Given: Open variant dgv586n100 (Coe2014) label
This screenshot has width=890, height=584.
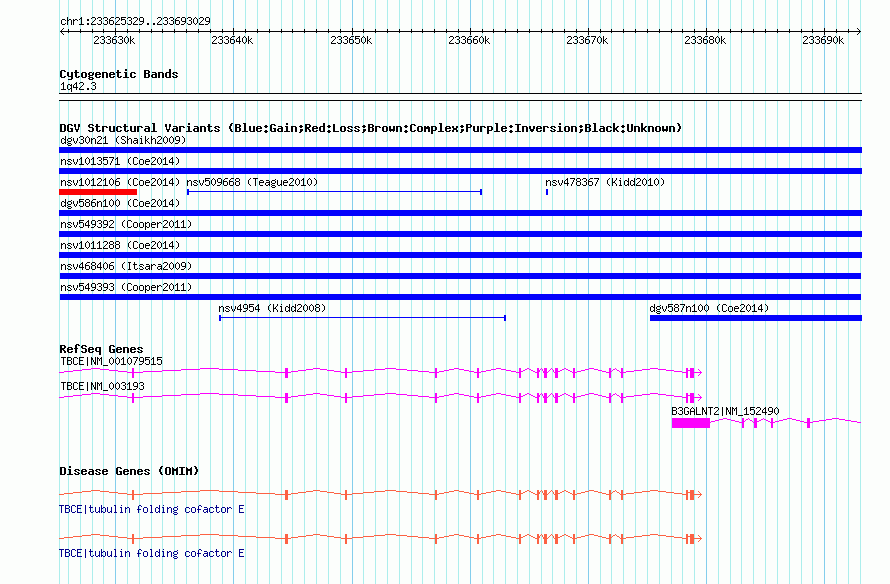Looking at the screenshot, I should [120, 203].
